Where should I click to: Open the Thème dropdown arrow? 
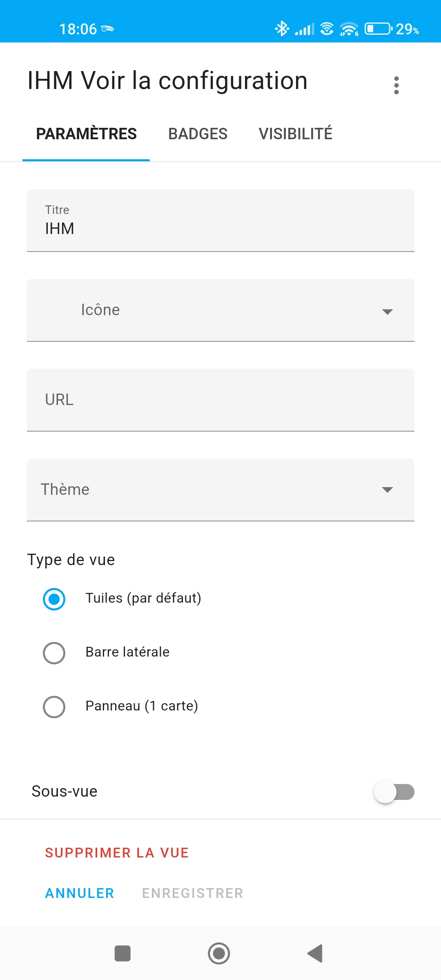point(387,490)
